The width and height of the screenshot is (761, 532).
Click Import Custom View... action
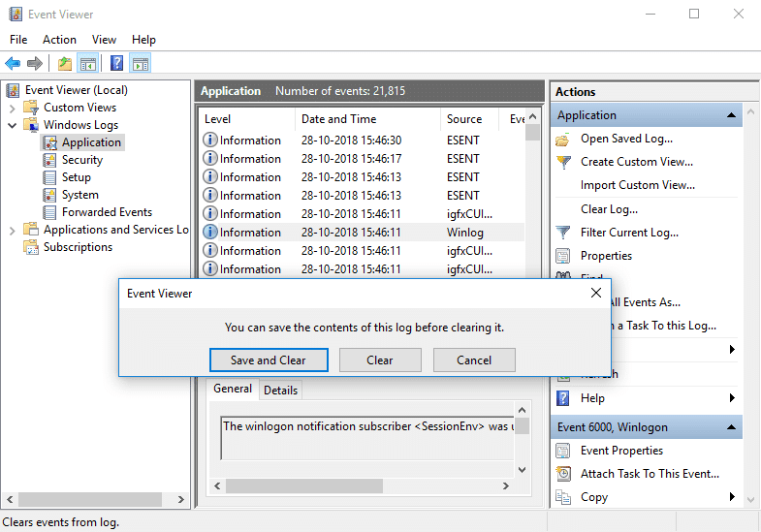(637, 185)
